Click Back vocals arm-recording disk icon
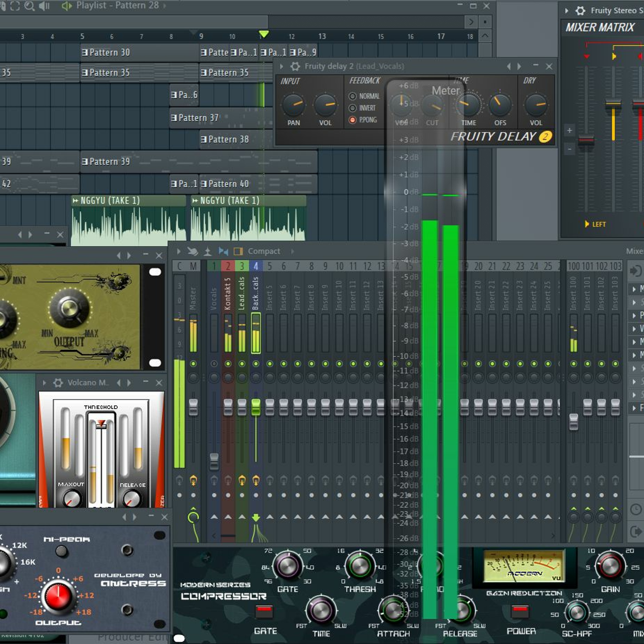Screen dimensions: 644x644 [x=256, y=480]
